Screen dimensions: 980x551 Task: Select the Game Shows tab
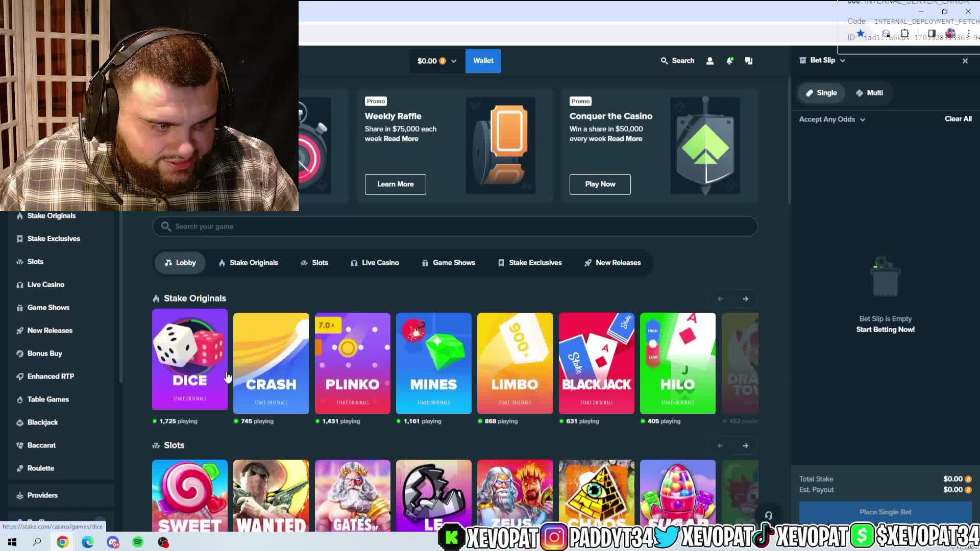click(x=448, y=263)
